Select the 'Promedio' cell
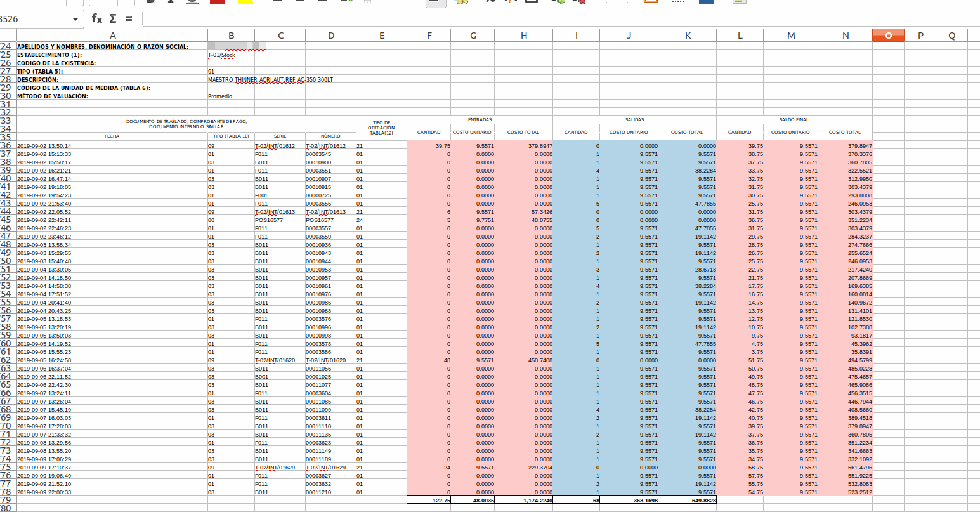The width and height of the screenshot is (980, 512). [x=231, y=96]
